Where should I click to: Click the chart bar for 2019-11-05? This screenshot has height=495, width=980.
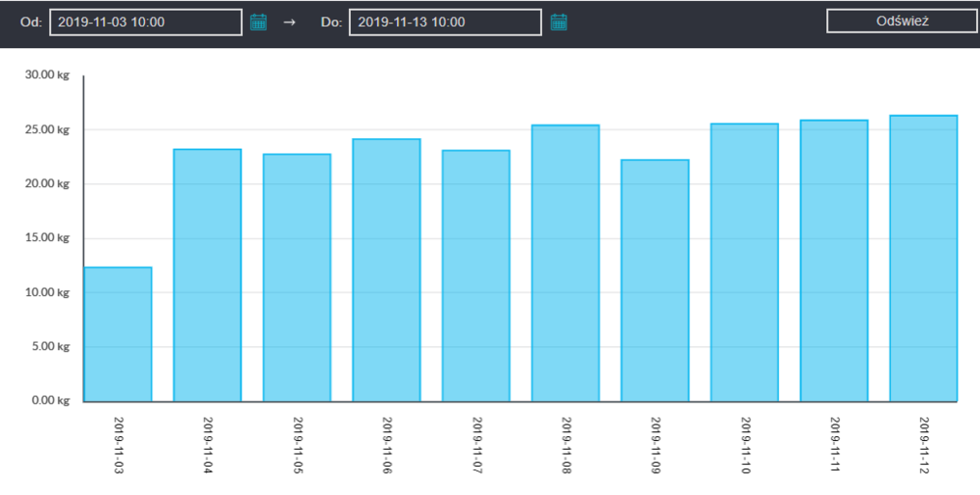click(297, 277)
